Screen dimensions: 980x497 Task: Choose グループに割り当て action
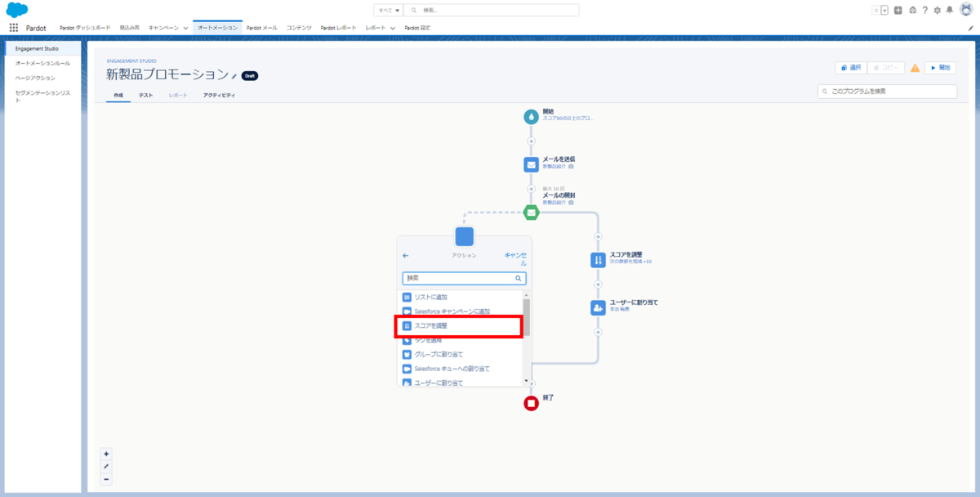click(x=463, y=355)
